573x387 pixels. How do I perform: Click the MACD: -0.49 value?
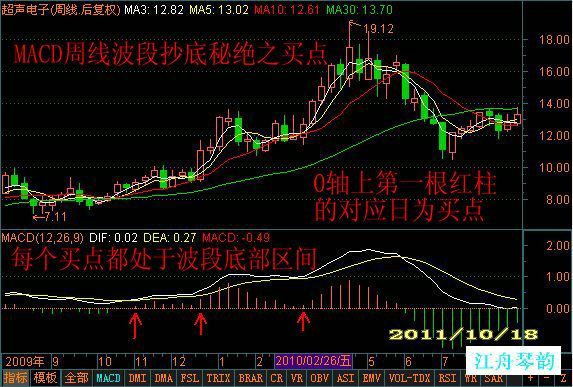[236, 238]
